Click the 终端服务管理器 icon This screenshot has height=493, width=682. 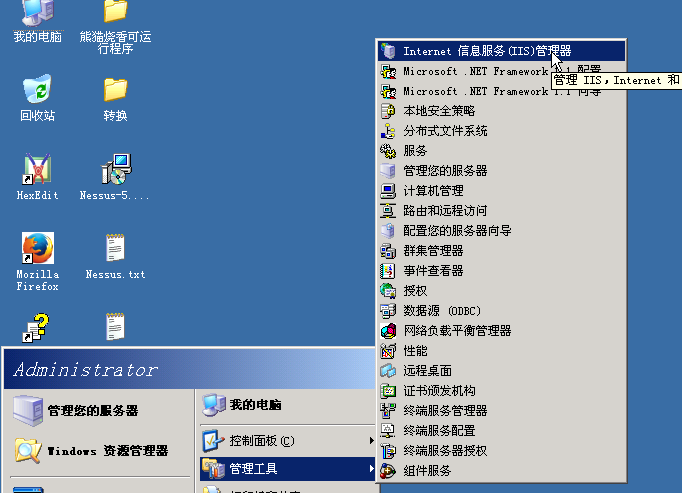[x=388, y=411]
